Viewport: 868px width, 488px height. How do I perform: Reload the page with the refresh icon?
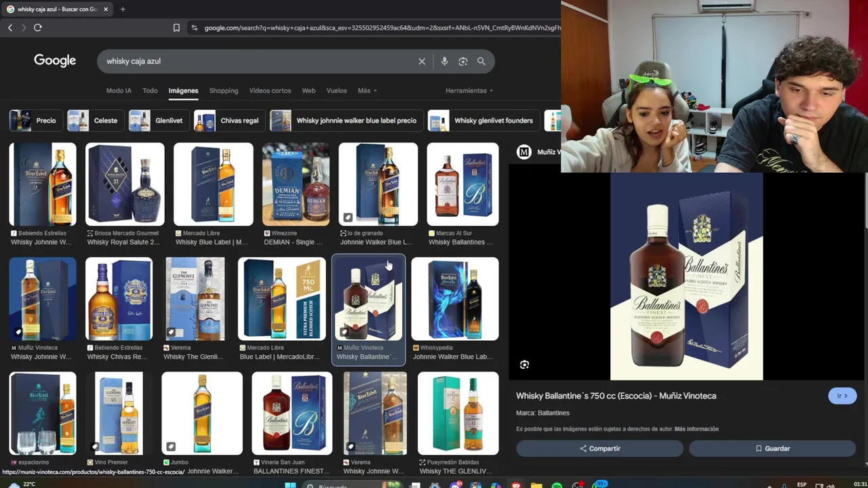(x=38, y=28)
